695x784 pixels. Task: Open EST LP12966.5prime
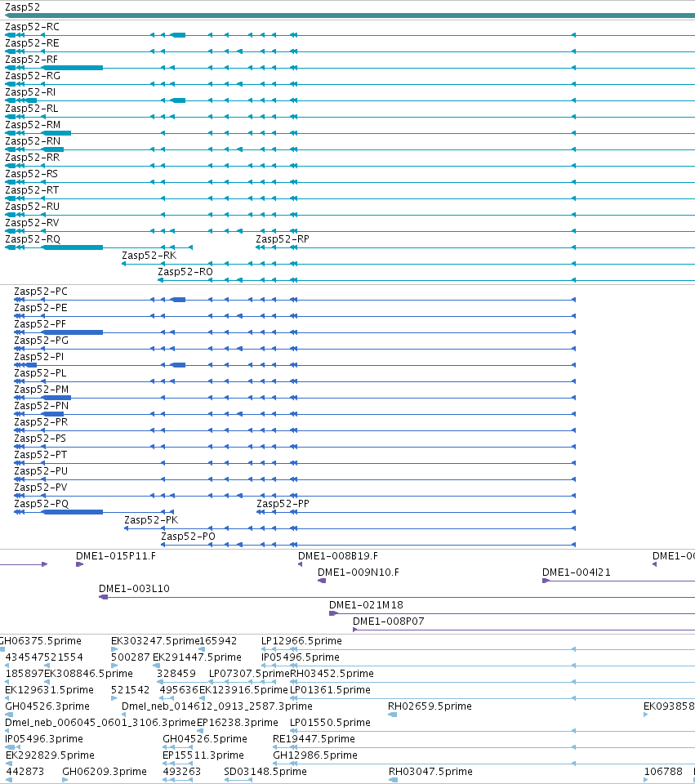coord(301,641)
